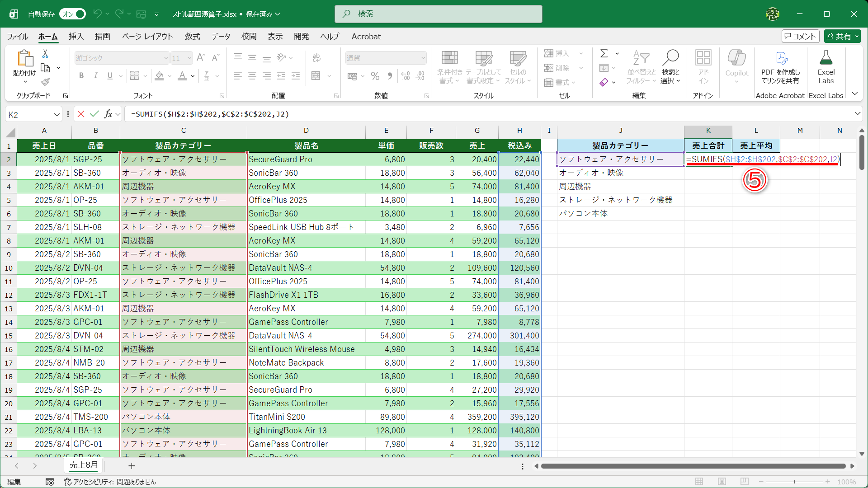Select セルのスタイル (cell styles)
Image resolution: width=868 pixels, height=488 pixels.
pyautogui.click(x=518, y=67)
